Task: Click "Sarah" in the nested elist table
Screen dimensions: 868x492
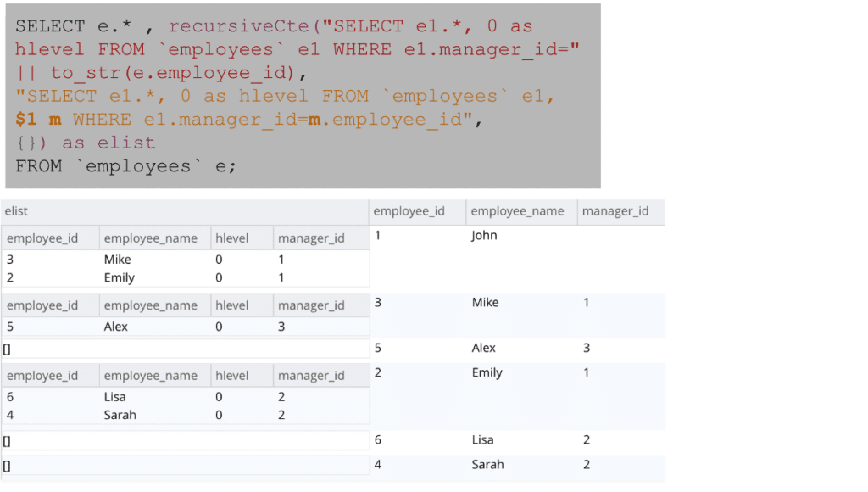Action: click(120, 415)
